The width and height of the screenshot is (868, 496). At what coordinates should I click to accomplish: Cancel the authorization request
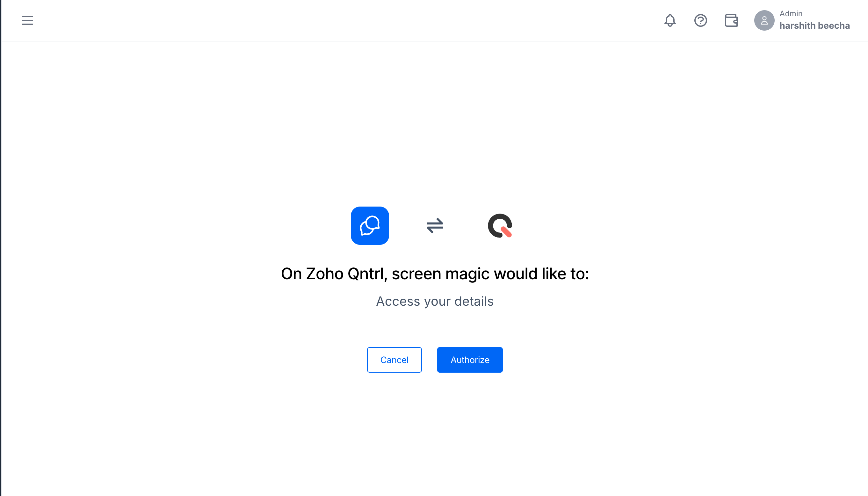point(394,360)
